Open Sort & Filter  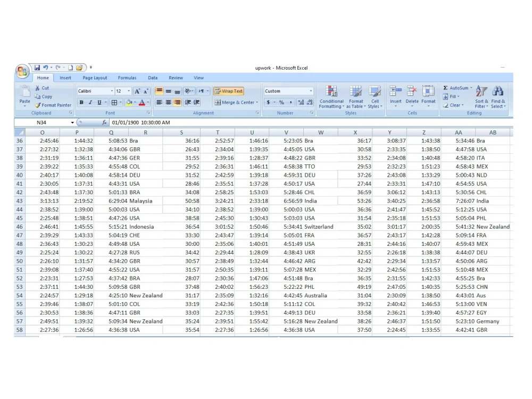(x=481, y=97)
